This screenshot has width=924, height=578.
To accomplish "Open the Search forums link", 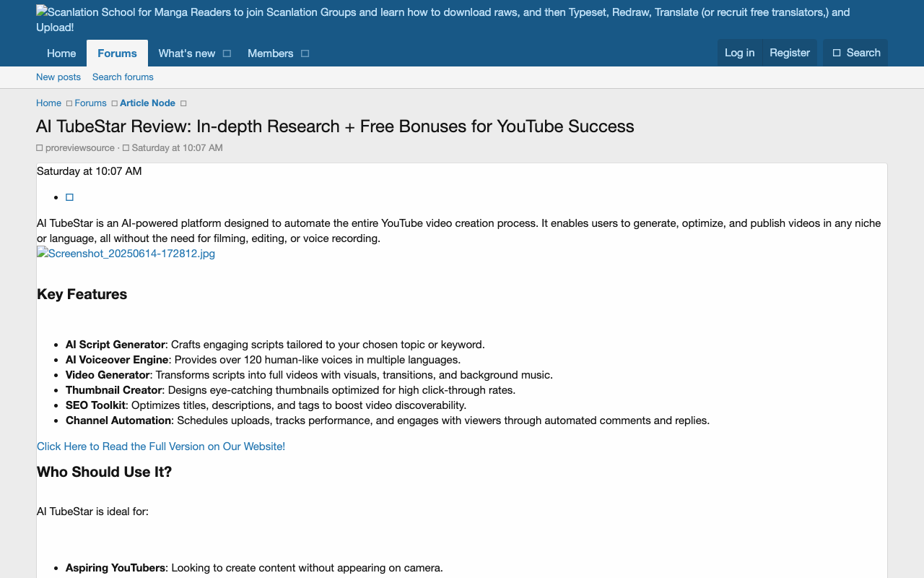I will point(123,77).
